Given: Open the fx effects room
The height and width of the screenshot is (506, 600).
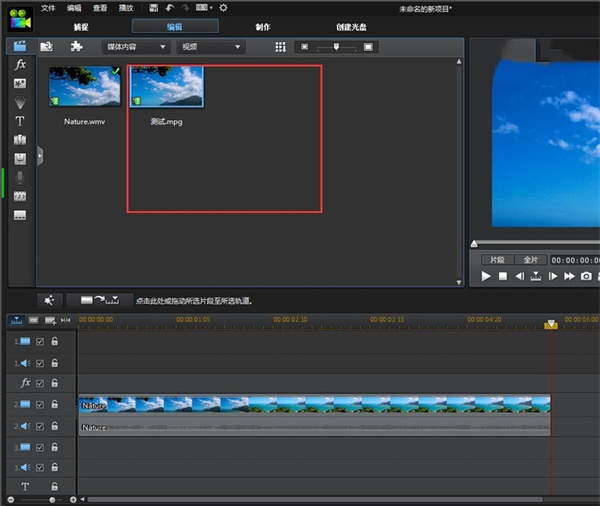Looking at the screenshot, I should point(20,64).
